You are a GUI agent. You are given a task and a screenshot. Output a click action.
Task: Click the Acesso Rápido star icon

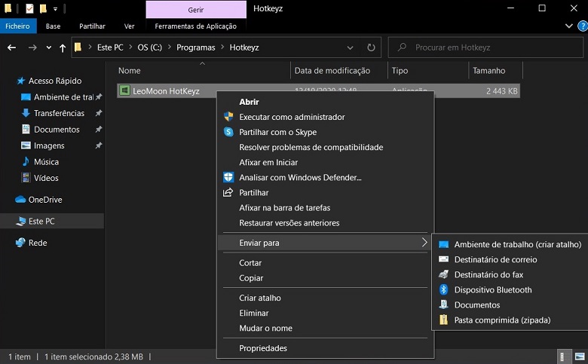tap(21, 81)
